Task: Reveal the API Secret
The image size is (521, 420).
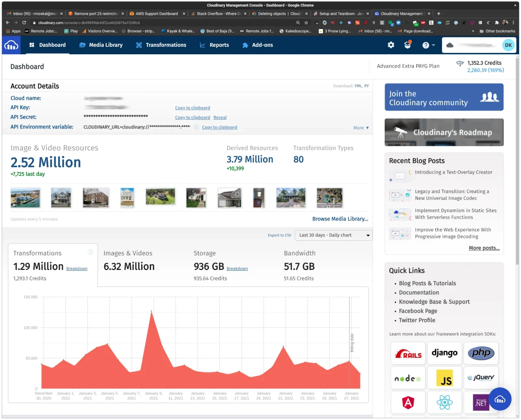Action: [x=220, y=117]
